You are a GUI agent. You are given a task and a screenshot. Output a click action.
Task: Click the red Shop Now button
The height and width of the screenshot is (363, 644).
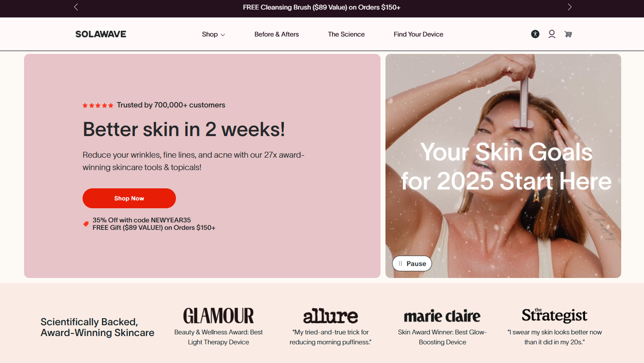pyautogui.click(x=129, y=198)
